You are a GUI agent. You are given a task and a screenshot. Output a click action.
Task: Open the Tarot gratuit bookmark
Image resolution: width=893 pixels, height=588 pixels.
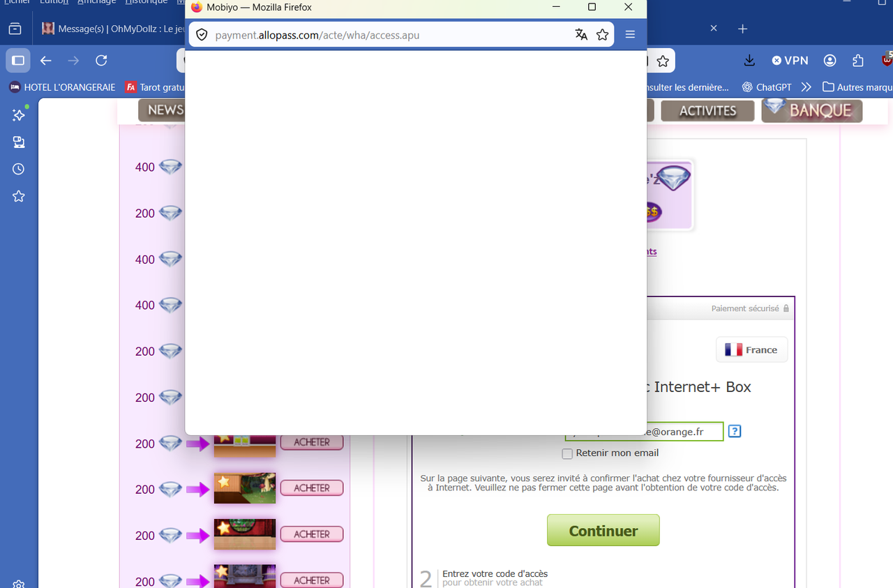tap(155, 87)
